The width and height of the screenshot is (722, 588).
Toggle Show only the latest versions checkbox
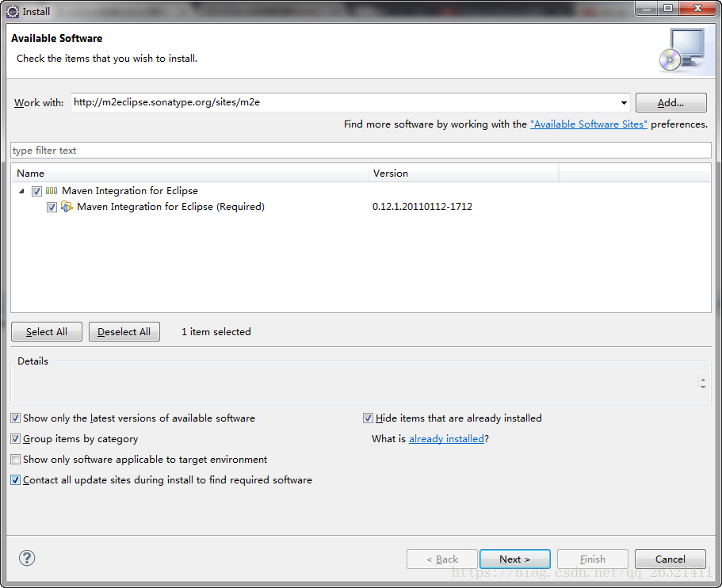click(16, 418)
